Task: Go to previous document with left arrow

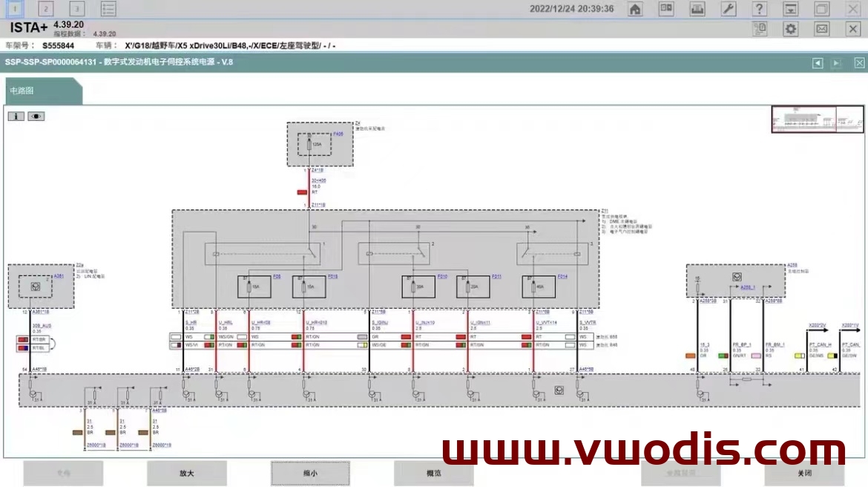Action: 818,63
